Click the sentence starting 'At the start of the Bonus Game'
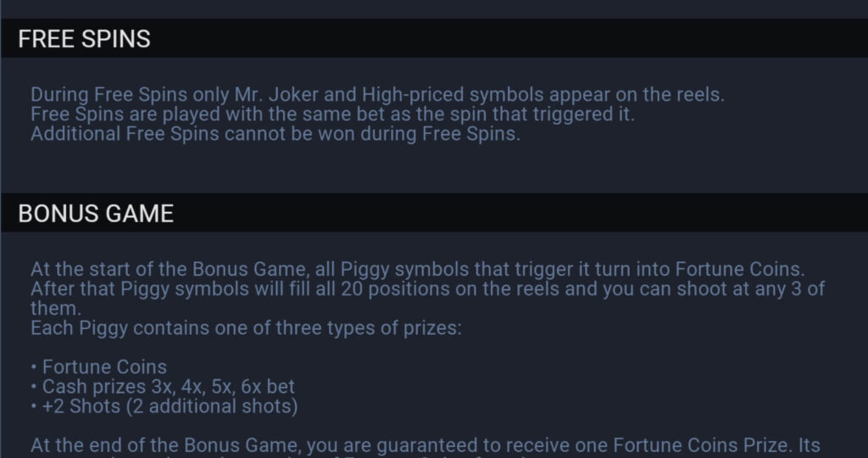Image resolution: width=868 pixels, height=458 pixels. (x=417, y=269)
